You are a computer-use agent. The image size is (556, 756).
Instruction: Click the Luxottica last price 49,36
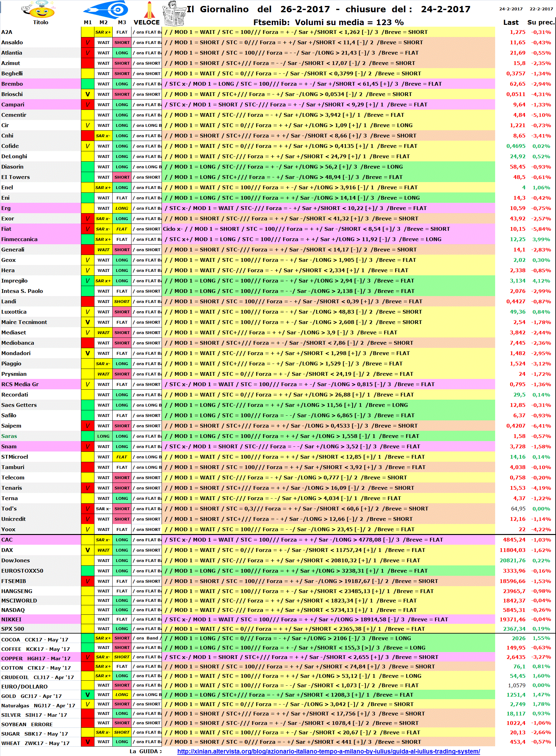[517, 312]
